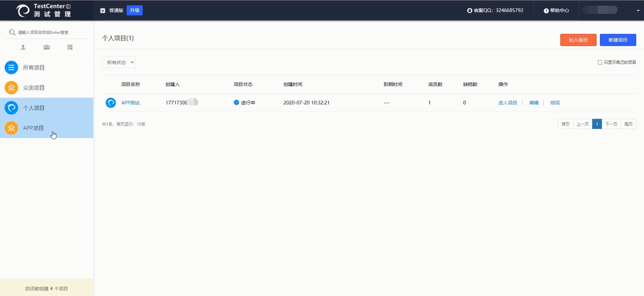The width and height of the screenshot is (644, 296).
Task: Click 编辑 link for APP测试
Action: pos(534,103)
